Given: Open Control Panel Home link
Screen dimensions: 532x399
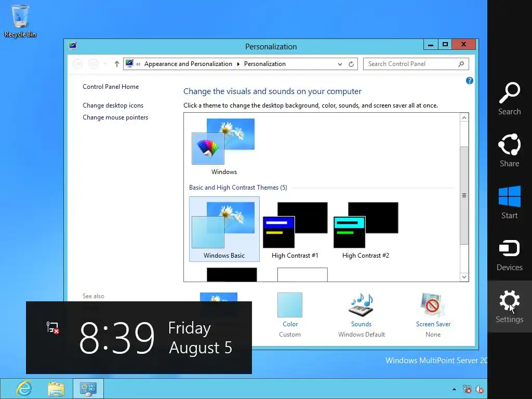Looking at the screenshot, I should tap(111, 87).
